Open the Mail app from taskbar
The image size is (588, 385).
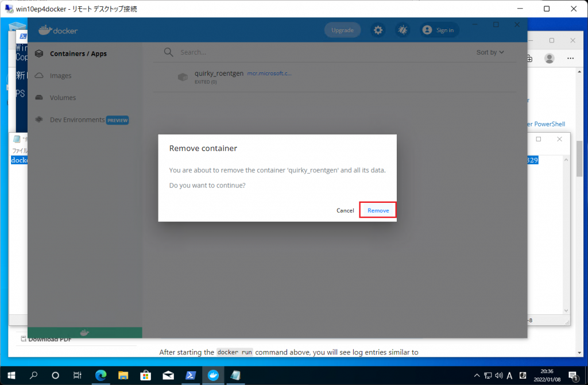point(168,375)
